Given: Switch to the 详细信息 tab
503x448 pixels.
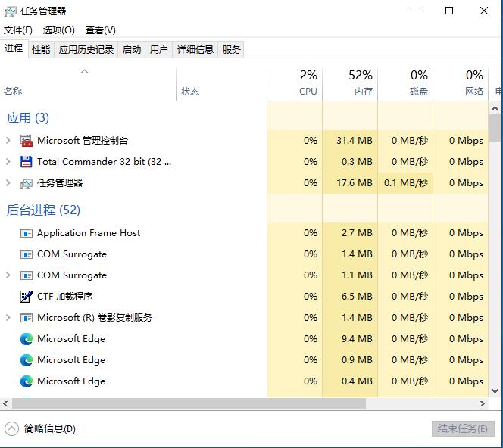Looking at the screenshot, I should [195, 50].
